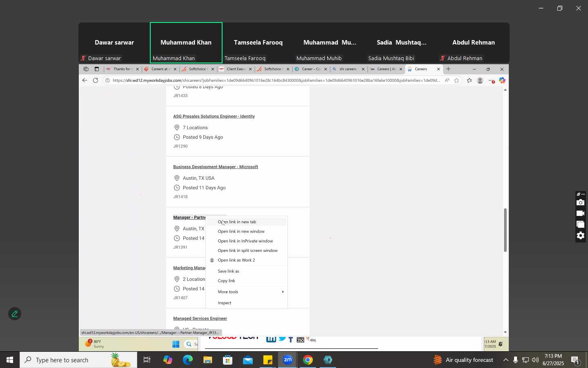
Task: Switch to the Careers at tab
Action: (x=159, y=69)
